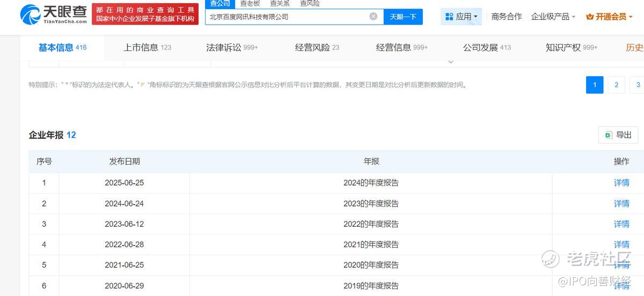Open the 公司发展 tab
Screen dimensions: 644x296
click(x=487, y=47)
